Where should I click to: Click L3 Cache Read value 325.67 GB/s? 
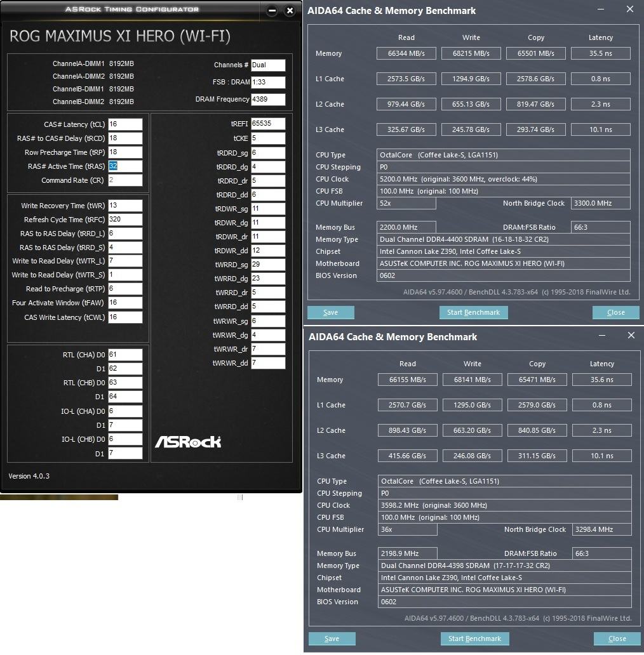[x=406, y=129]
